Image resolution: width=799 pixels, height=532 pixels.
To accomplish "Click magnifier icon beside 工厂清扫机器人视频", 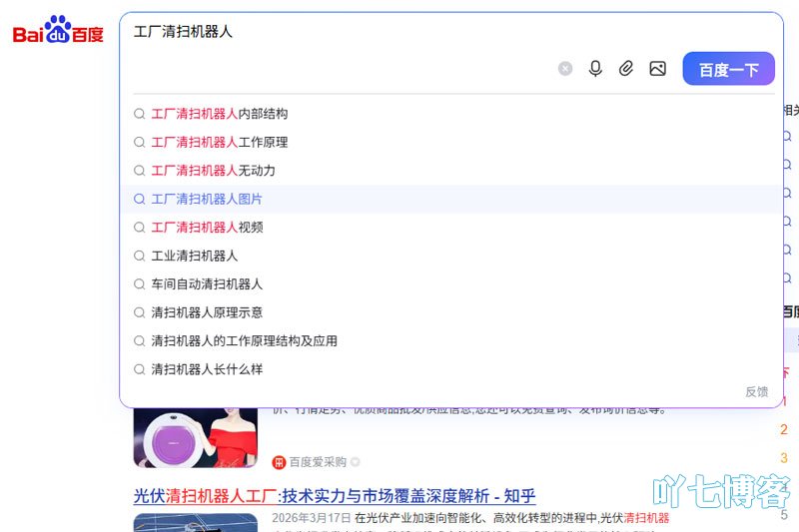I will pos(139,227).
